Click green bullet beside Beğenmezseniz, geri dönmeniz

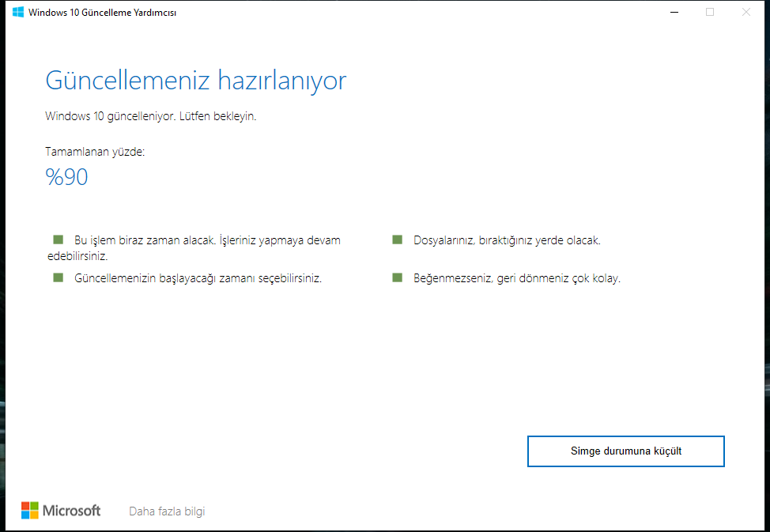pyautogui.click(x=398, y=277)
